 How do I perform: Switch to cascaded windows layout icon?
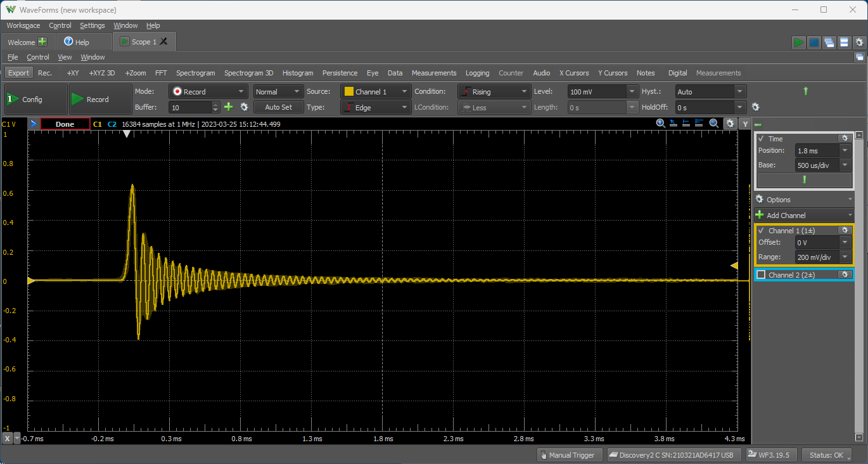click(829, 42)
